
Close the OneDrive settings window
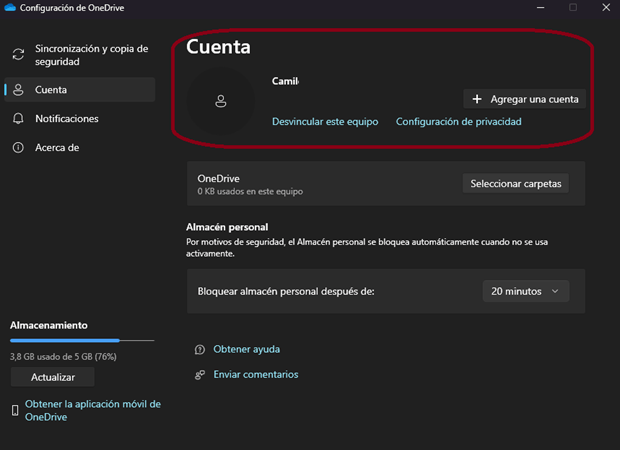point(606,8)
